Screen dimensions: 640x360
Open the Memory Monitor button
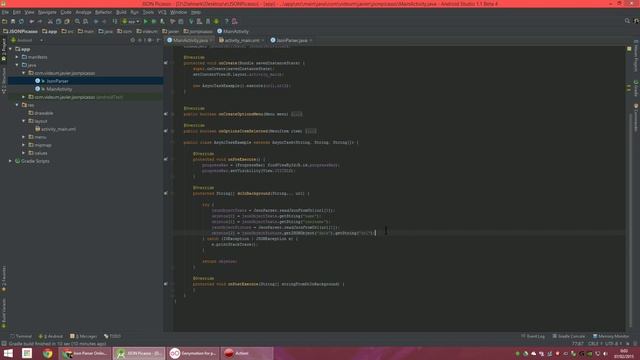pos(611,336)
